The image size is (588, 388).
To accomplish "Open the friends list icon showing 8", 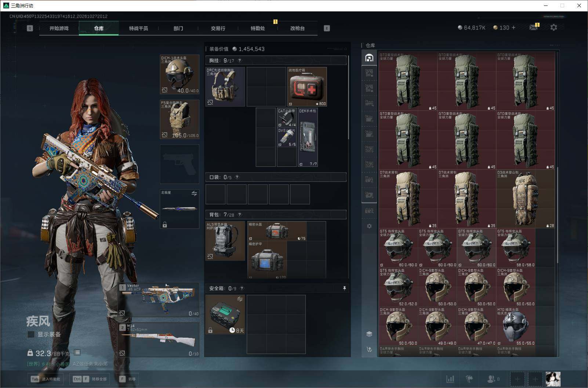I will (x=493, y=379).
